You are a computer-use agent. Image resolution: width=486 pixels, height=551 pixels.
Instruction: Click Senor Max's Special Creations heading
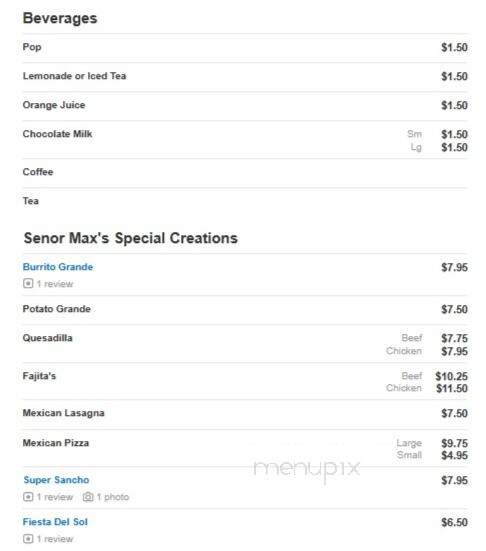130,238
